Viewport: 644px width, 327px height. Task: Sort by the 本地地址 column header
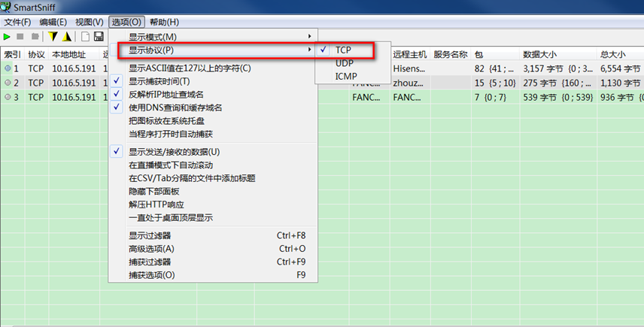click(x=74, y=54)
